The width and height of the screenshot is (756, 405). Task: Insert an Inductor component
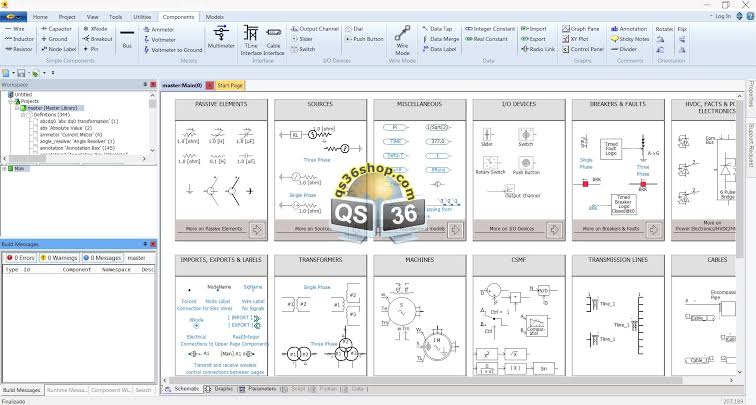point(19,39)
